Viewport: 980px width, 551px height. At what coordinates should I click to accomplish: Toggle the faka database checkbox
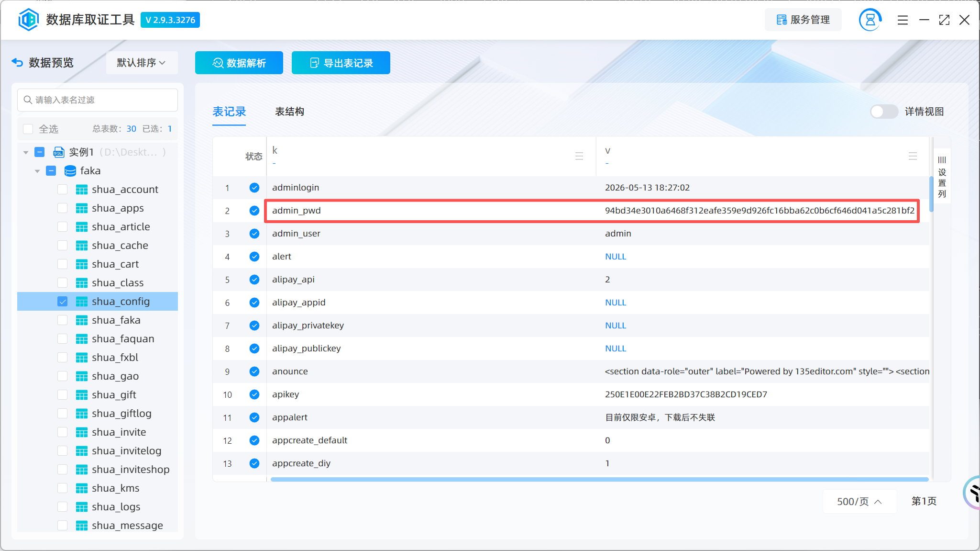click(x=51, y=171)
